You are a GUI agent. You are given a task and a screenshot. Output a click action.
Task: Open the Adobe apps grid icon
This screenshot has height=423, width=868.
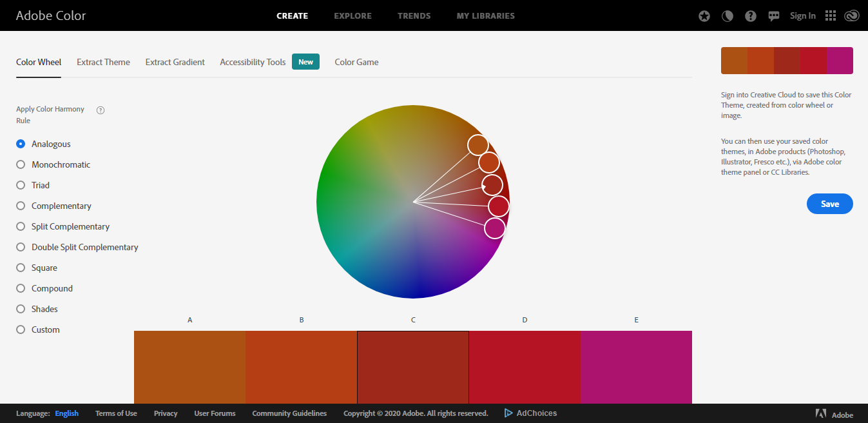830,15
